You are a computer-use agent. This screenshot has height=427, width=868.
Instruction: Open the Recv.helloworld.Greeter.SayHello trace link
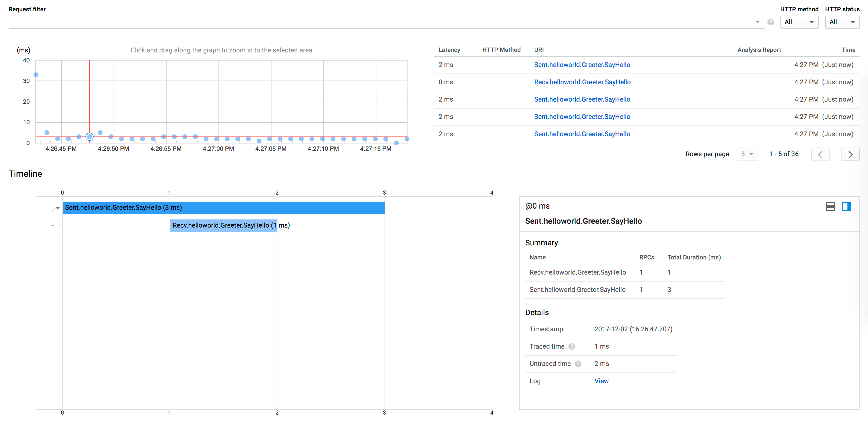pyautogui.click(x=582, y=82)
